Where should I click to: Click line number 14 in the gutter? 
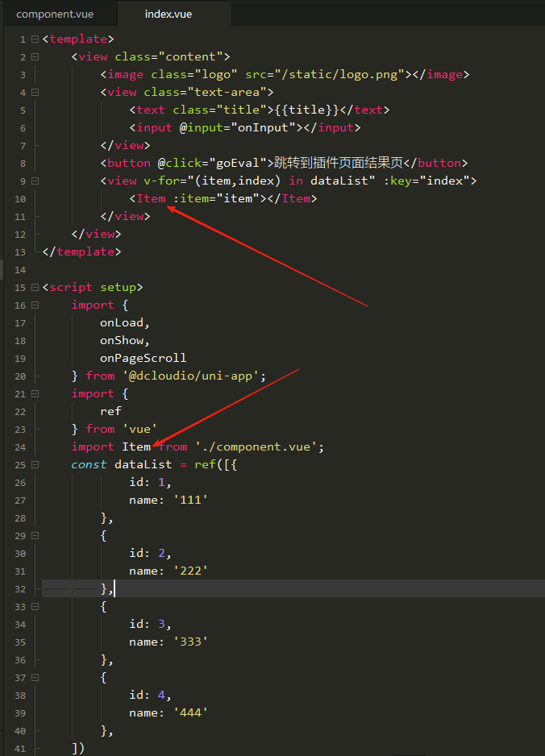click(20, 270)
